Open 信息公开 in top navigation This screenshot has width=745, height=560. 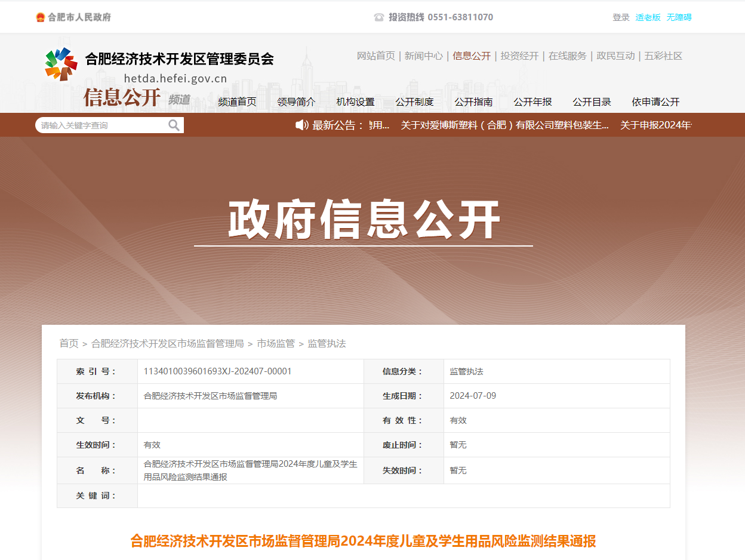[x=472, y=56]
